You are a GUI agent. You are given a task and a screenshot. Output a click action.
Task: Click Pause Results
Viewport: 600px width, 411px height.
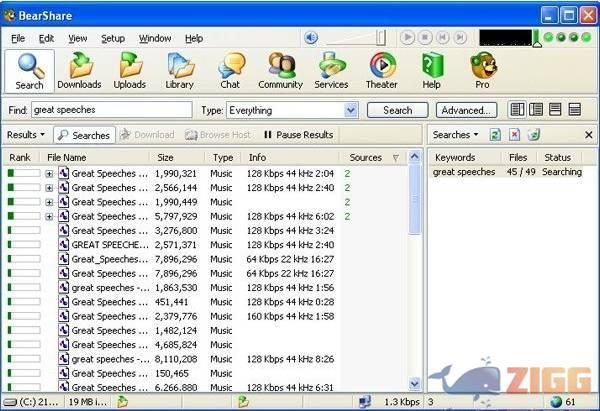click(299, 135)
